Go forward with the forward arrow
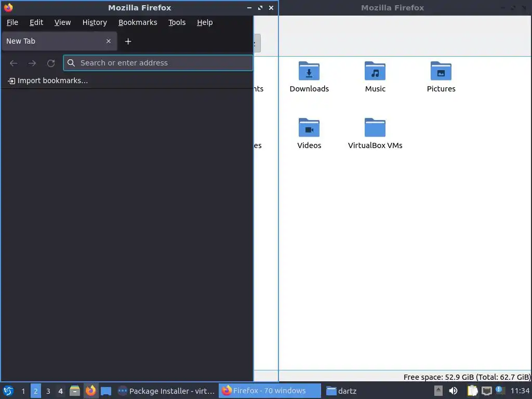The height and width of the screenshot is (399, 532). click(x=32, y=63)
